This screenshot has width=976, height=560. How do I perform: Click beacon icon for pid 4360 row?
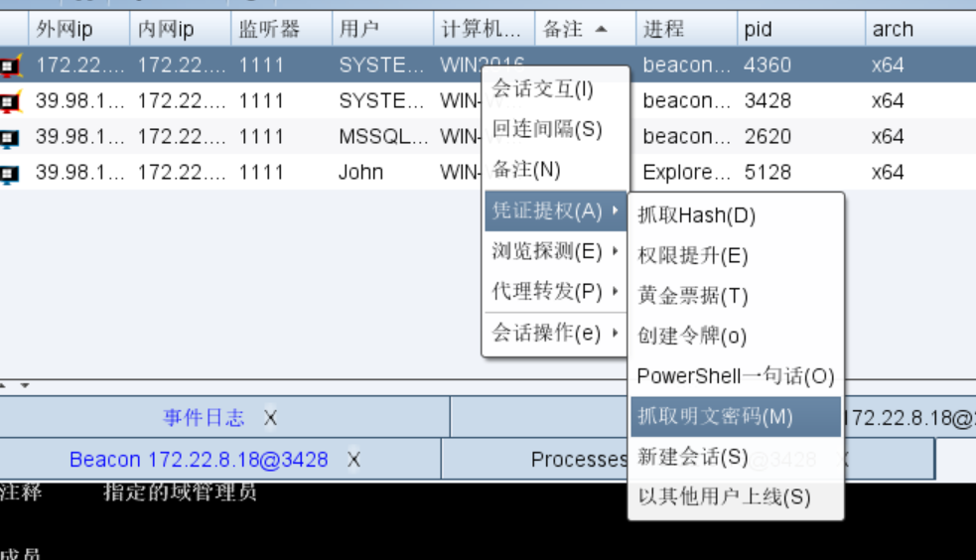click(10, 66)
